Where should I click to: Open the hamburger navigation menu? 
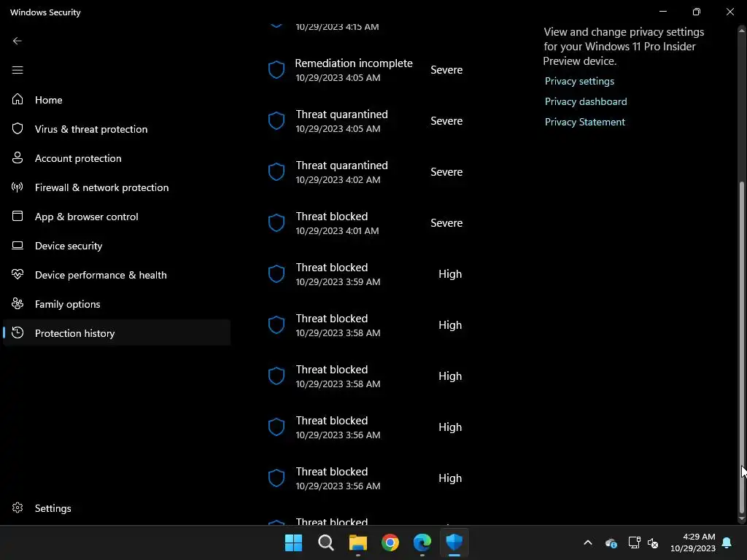point(18,70)
